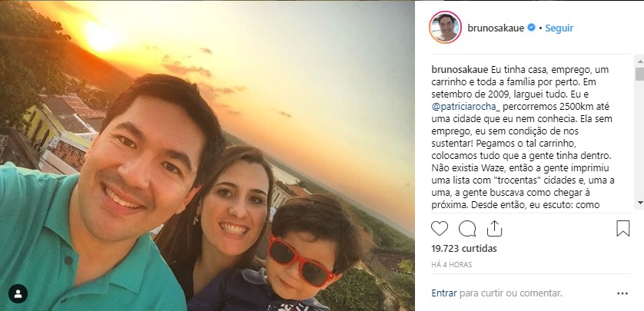
Task: Like the post with heart icon
Action: [439, 229]
